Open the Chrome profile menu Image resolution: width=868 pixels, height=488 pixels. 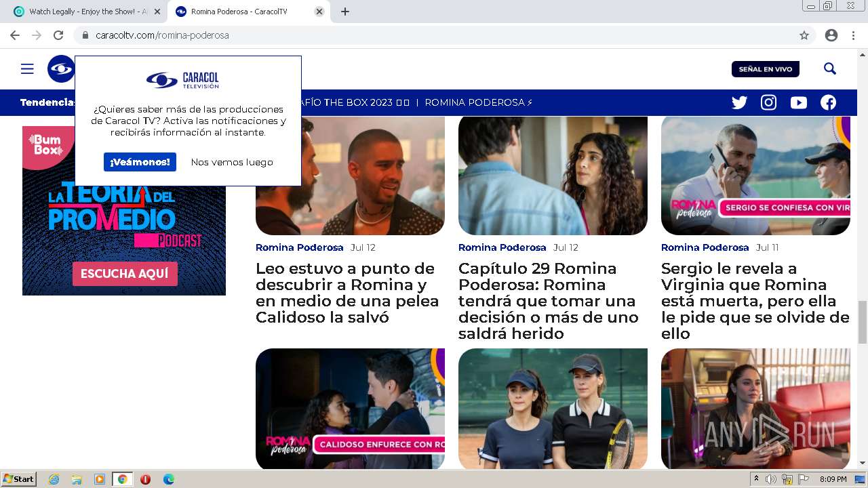[831, 35]
